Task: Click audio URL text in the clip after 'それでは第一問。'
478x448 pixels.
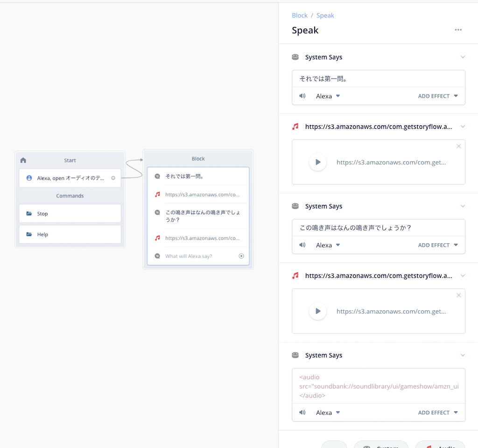Action: coord(391,162)
